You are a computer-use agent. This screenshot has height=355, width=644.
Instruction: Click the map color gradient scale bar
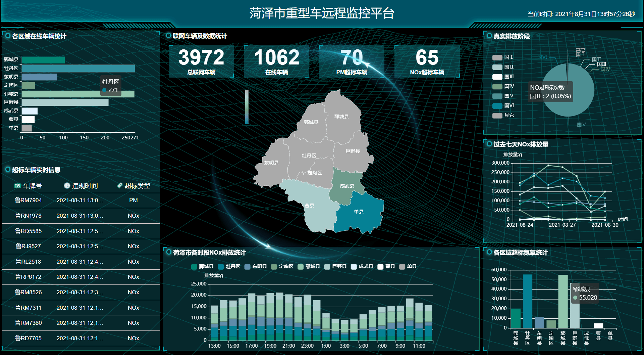pyautogui.click(x=247, y=106)
